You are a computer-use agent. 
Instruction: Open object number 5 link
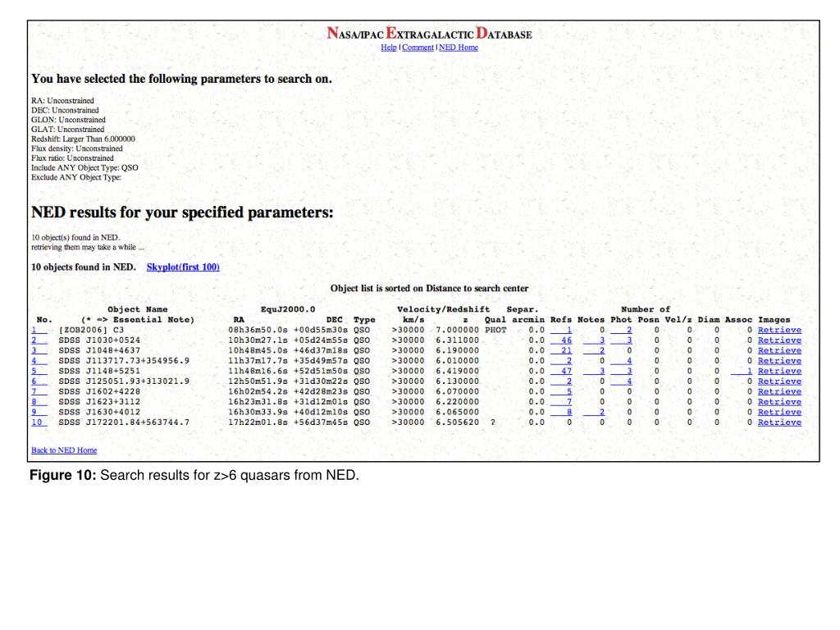click(39, 371)
